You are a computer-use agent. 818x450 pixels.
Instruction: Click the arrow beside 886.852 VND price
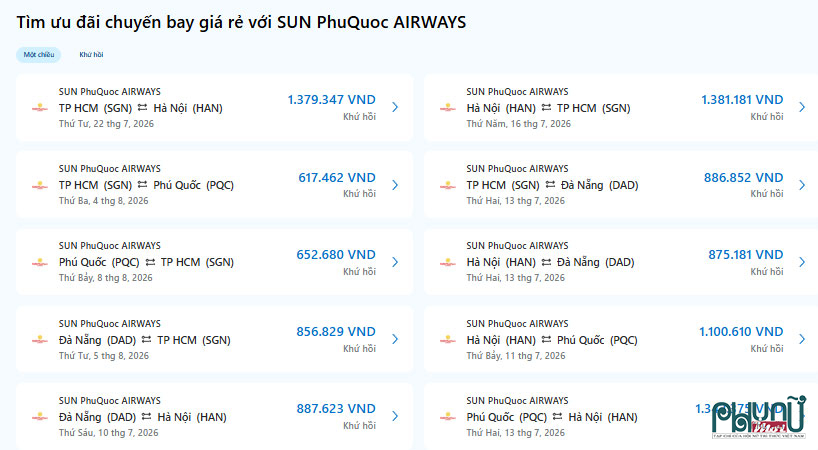coord(802,185)
